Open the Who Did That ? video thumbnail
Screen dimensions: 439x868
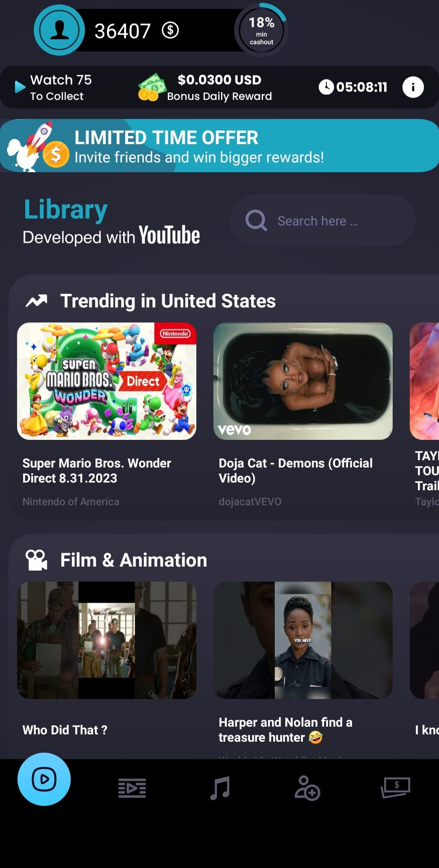(106, 640)
